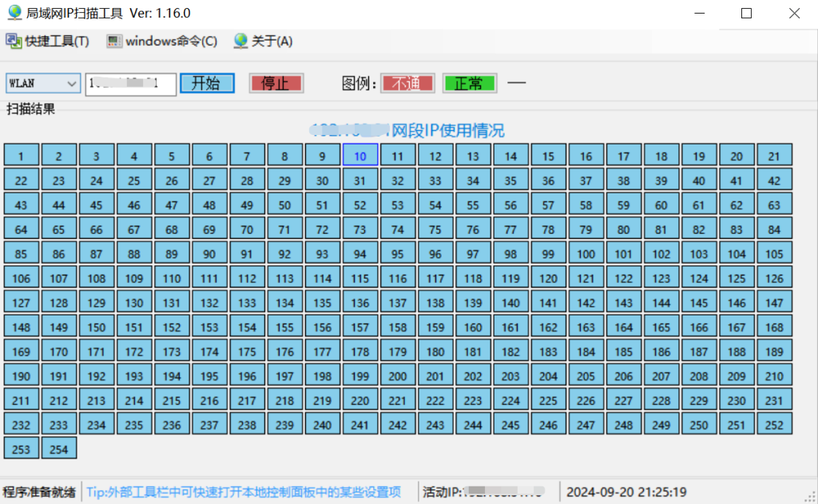Select IP cell 139
818x504 pixels.
[x=473, y=303]
